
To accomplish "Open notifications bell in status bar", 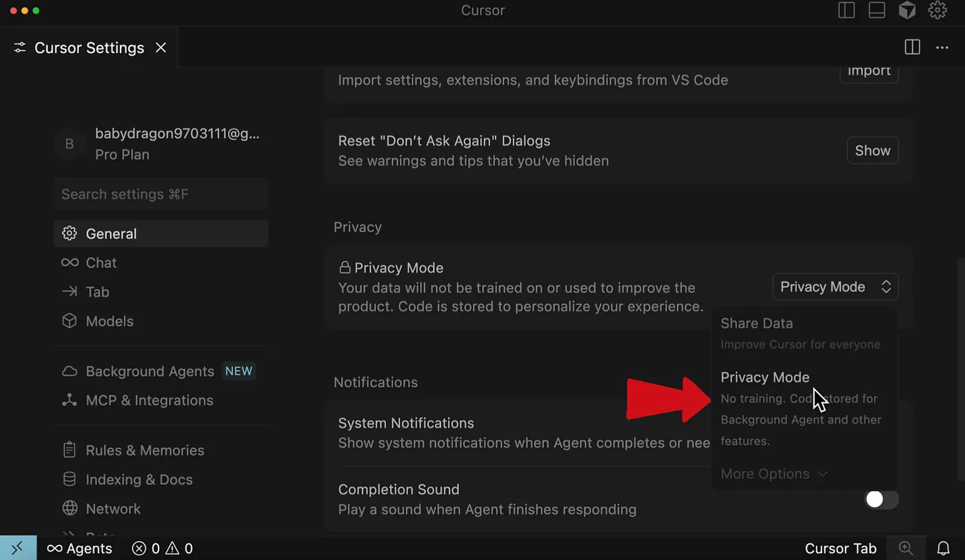I will 944,548.
